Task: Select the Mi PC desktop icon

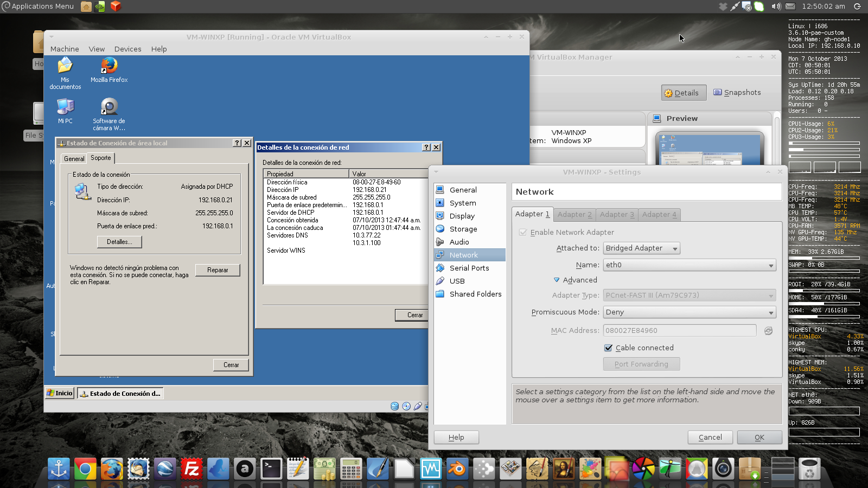Action: click(65, 111)
